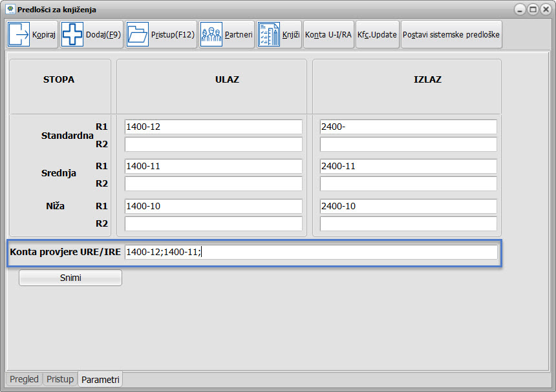Click Niža R1 IZLAZ field 2400-10

[x=408, y=206]
